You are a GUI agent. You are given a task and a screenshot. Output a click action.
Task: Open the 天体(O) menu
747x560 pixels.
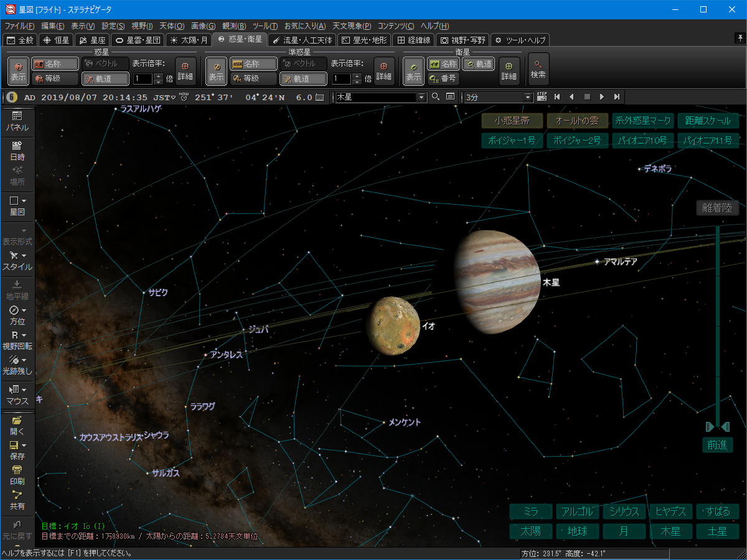tap(172, 26)
